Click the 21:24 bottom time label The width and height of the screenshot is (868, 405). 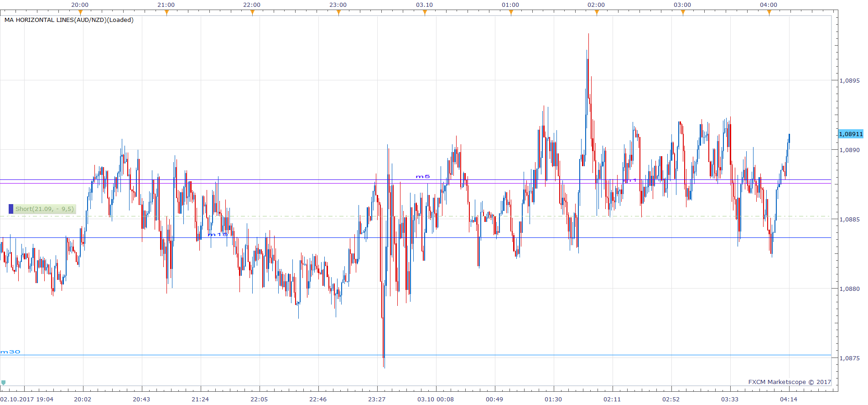200,399
